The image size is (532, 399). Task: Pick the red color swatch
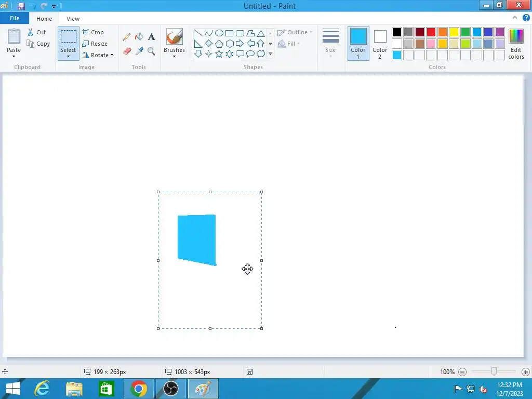click(x=431, y=32)
